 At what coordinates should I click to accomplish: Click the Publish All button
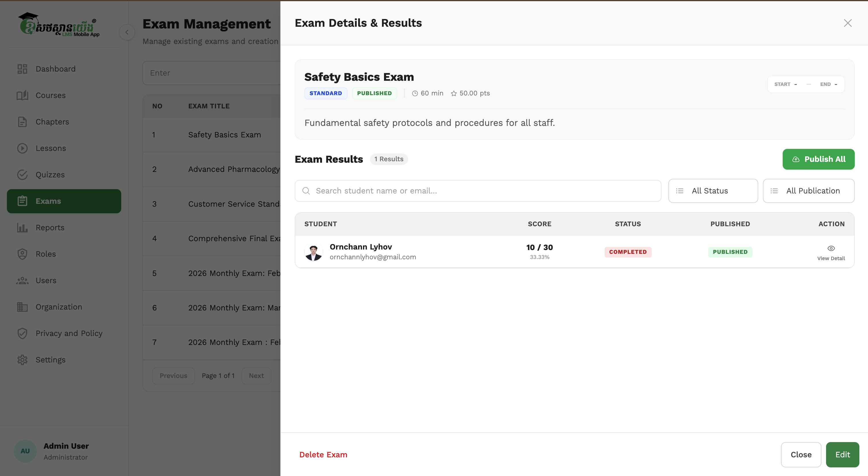(819, 159)
